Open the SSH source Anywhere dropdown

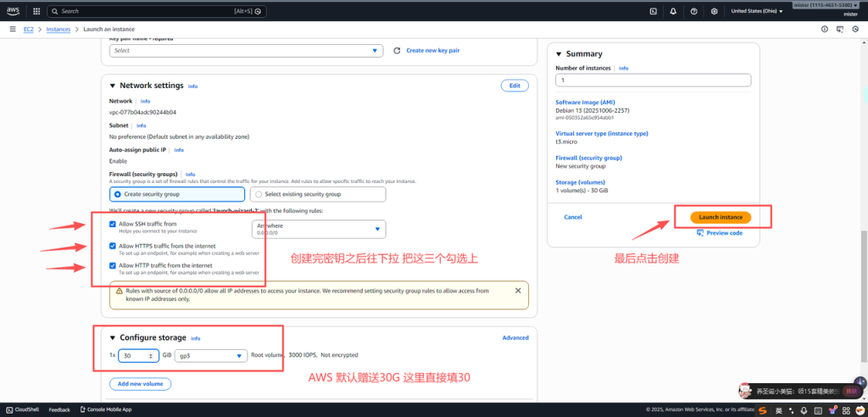[x=319, y=229]
